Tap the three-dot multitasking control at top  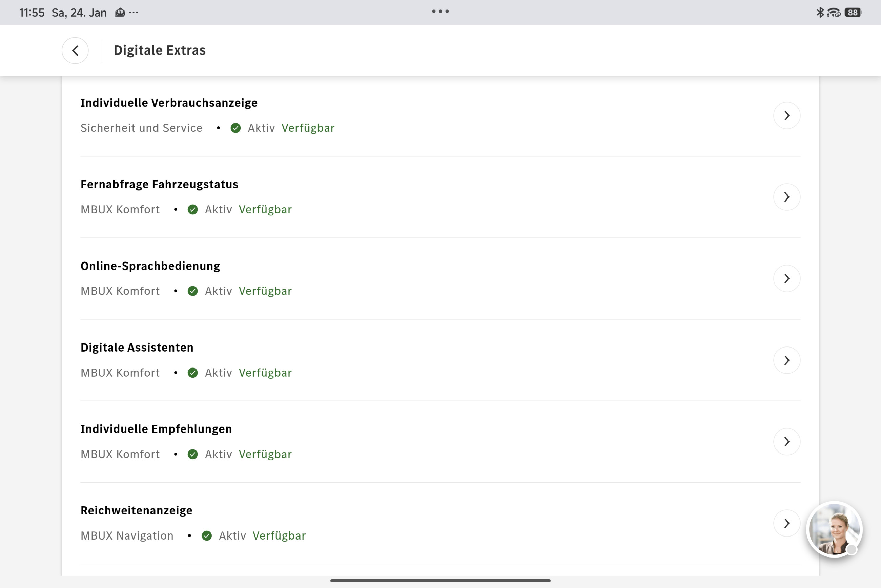click(x=440, y=11)
